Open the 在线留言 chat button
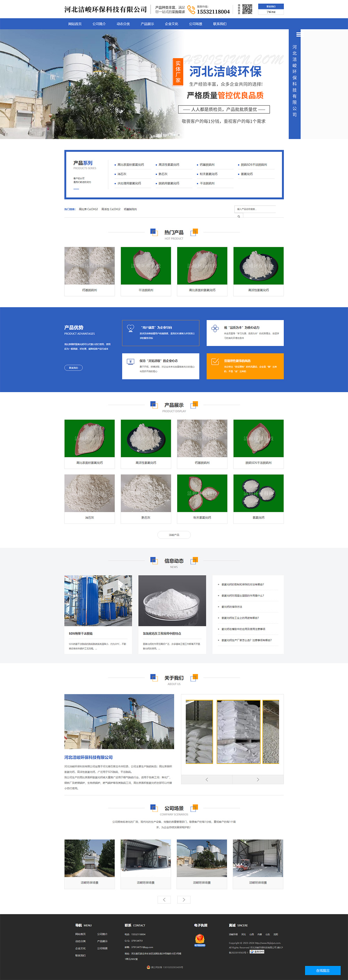This screenshot has width=348, height=980. [323, 971]
